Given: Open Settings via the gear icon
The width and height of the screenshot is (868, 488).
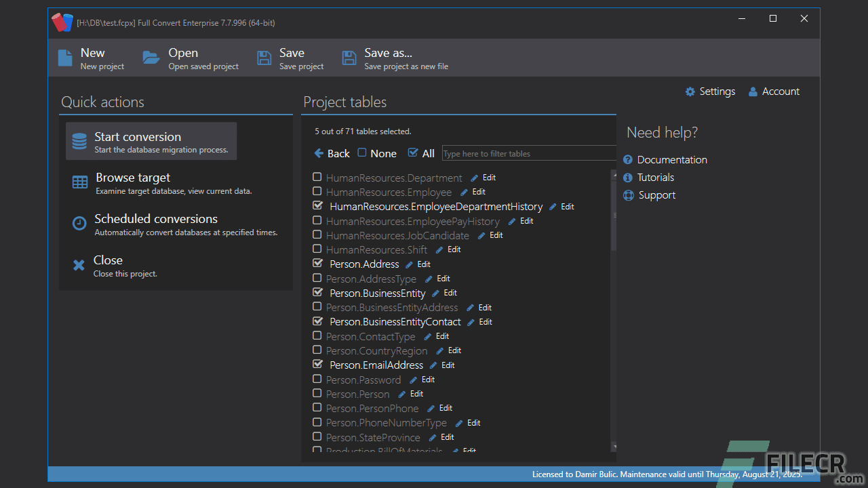Looking at the screenshot, I should [x=690, y=91].
